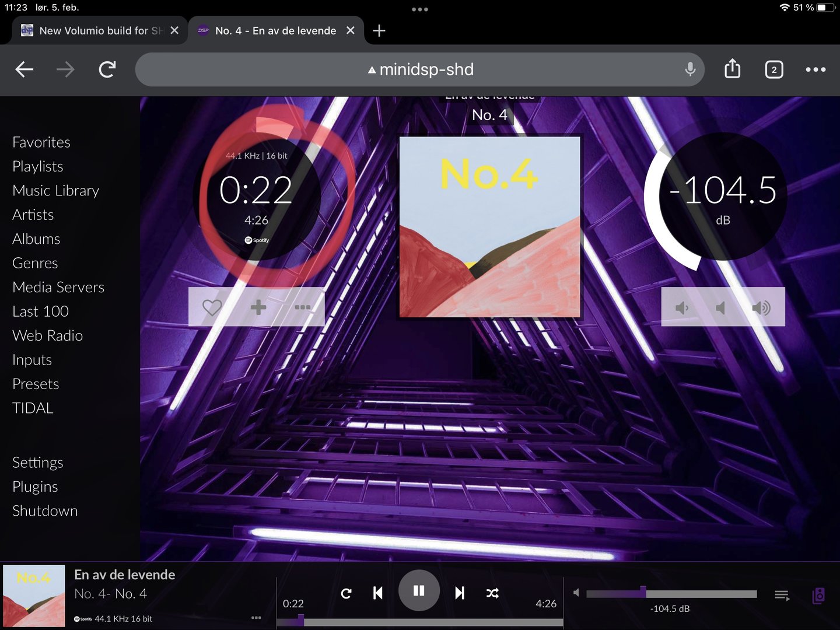Viewport: 840px width, 630px height.
Task: Click the "44.1 KHz 16 bit" text in player bar
Action: (124, 618)
